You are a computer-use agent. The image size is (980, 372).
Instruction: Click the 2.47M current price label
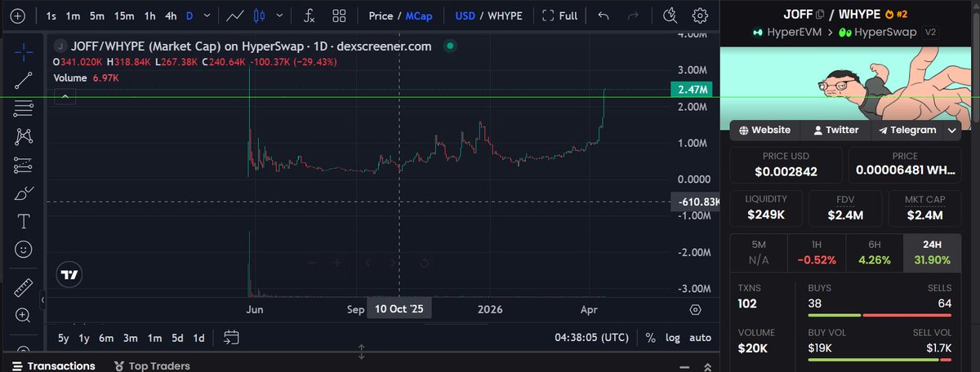point(694,89)
